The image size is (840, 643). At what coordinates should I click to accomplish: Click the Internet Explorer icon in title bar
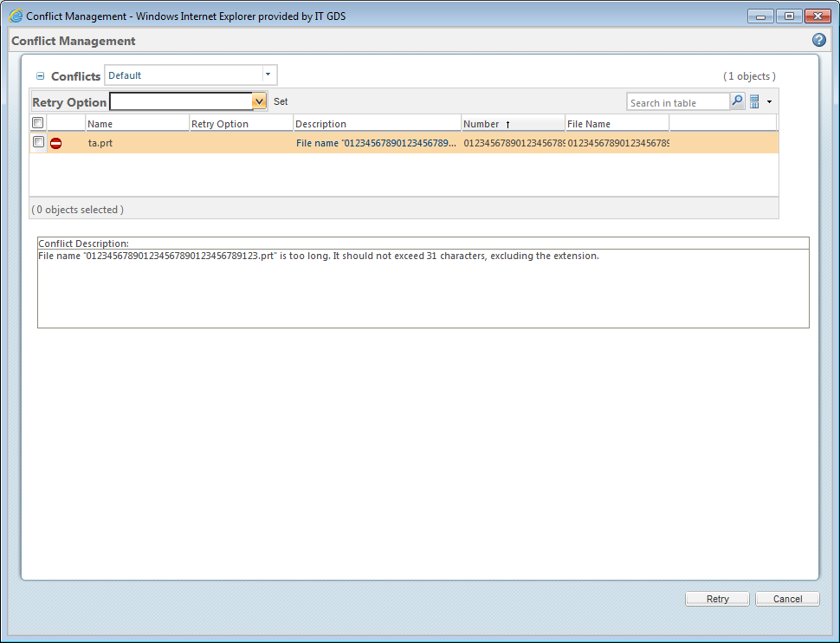[14, 15]
